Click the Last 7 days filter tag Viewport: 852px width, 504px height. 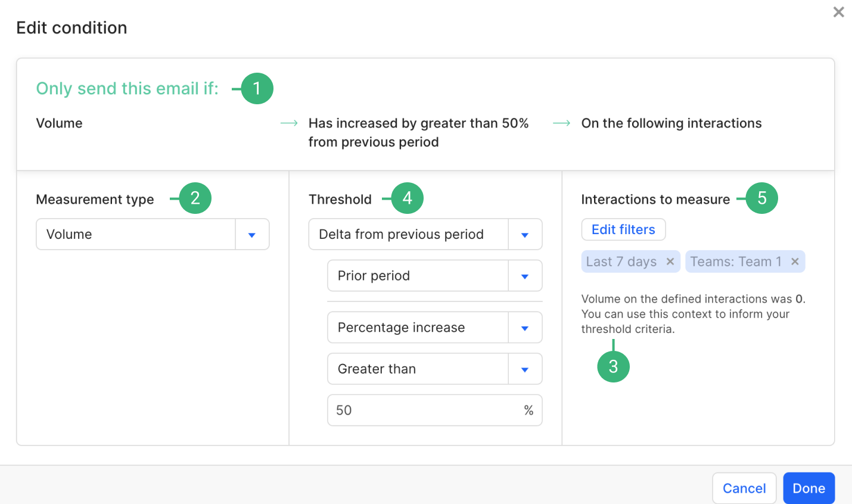click(621, 262)
